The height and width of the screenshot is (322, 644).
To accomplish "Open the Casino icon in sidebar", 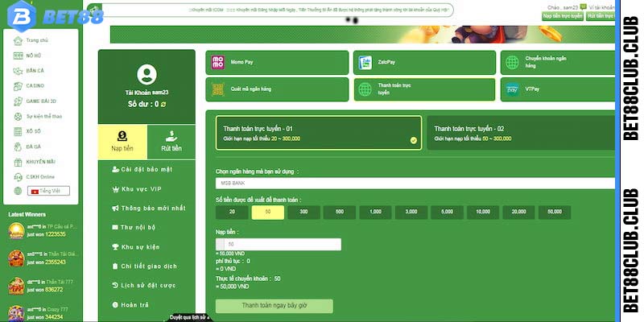I will click(x=18, y=86).
